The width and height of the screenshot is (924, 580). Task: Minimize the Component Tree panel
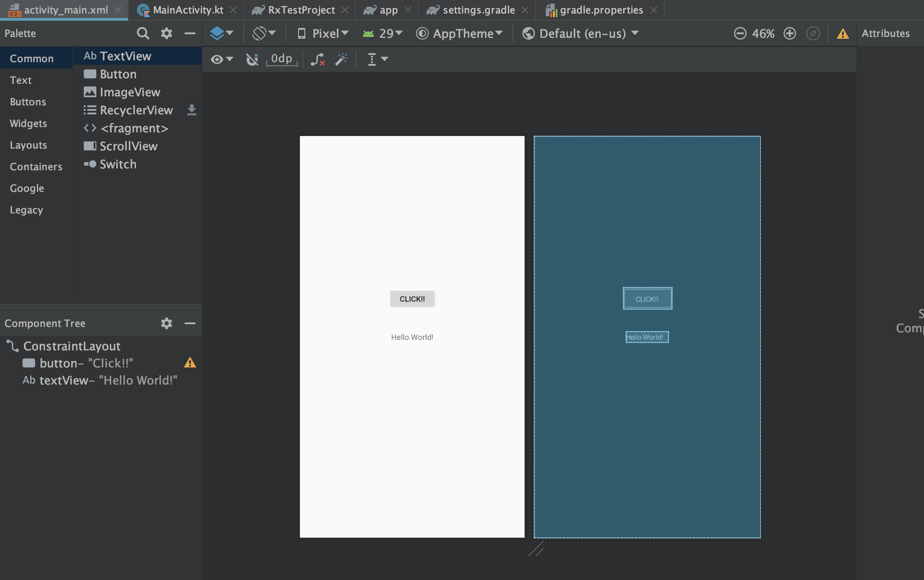coord(190,323)
